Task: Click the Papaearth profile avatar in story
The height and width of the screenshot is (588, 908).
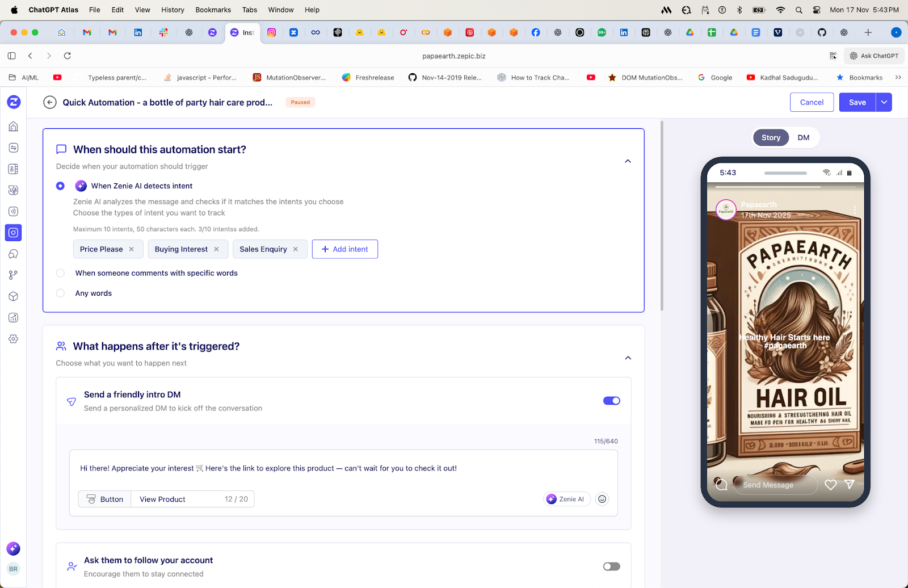Action: (726, 210)
